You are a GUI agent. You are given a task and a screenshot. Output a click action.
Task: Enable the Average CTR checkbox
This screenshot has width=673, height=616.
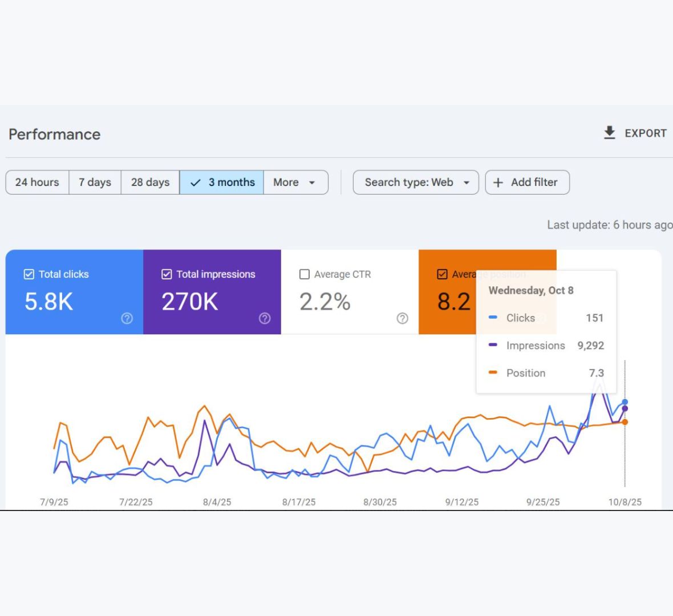tap(305, 274)
